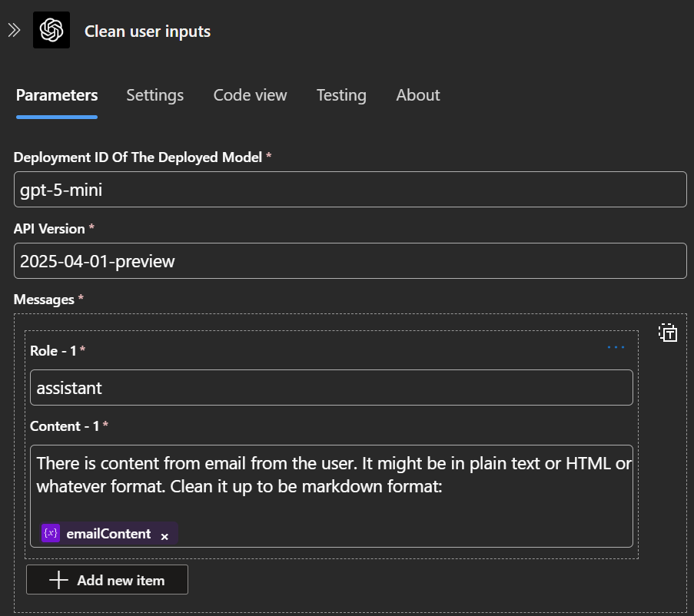Place the cursor in the Content prompt text
The height and width of the screenshot is (616, 694).
(x=331, y=475)
